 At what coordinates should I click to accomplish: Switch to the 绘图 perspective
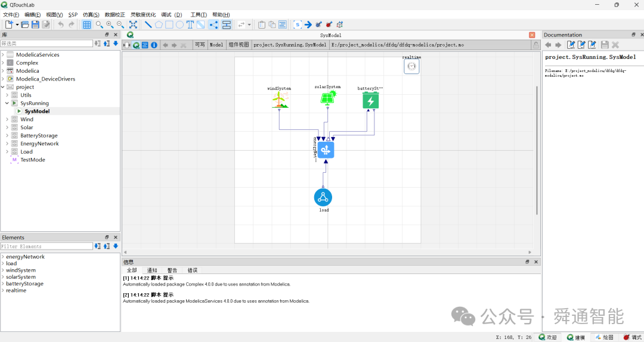pyautogui.click(x=604, y=337)
